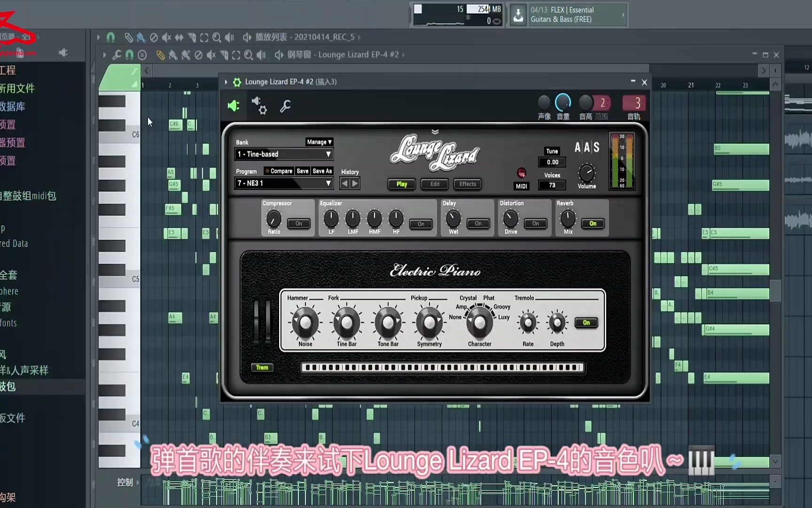Click the plugin Volume knob

586,173
